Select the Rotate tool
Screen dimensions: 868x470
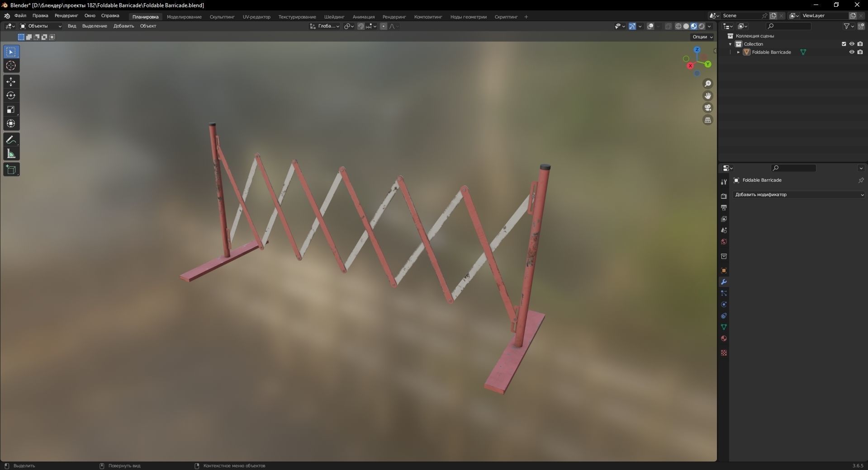tap(11, 96)
